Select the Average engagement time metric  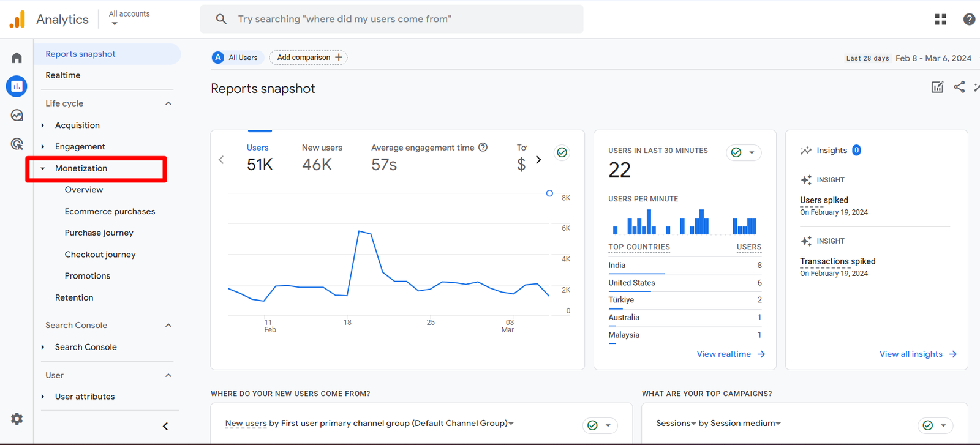click(x=429, y=157)
